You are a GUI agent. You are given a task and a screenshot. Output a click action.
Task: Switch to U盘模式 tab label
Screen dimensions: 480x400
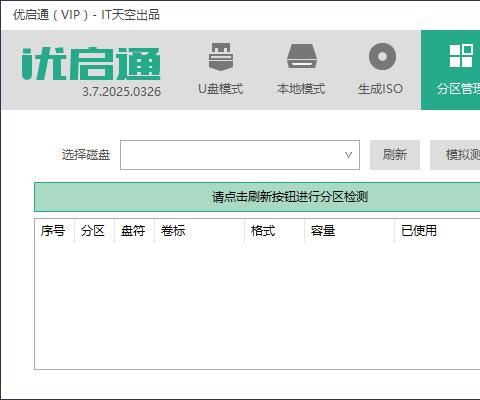[220, 89]
